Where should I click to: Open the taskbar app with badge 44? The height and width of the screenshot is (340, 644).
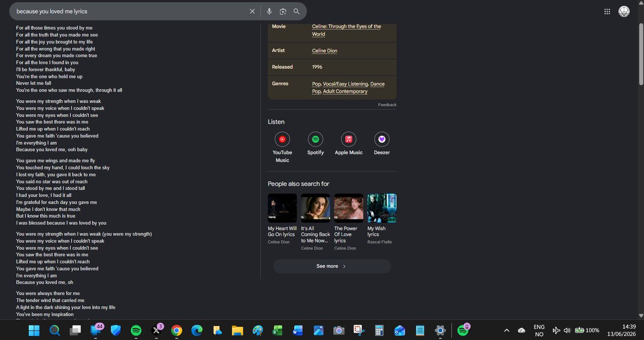tap(96, 330)
